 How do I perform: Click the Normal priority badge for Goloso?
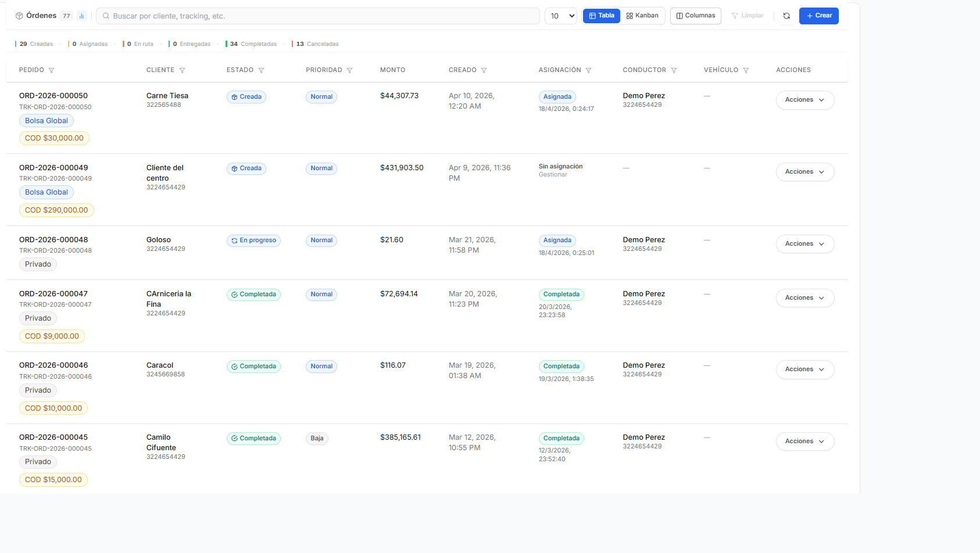321,240
